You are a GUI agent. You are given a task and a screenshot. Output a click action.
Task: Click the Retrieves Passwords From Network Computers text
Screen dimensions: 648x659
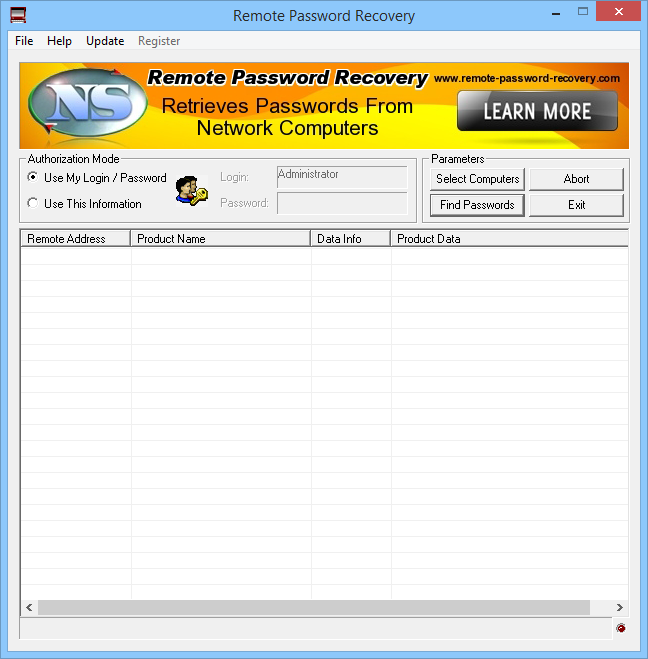pyautogui.click(x=287, y=117)
